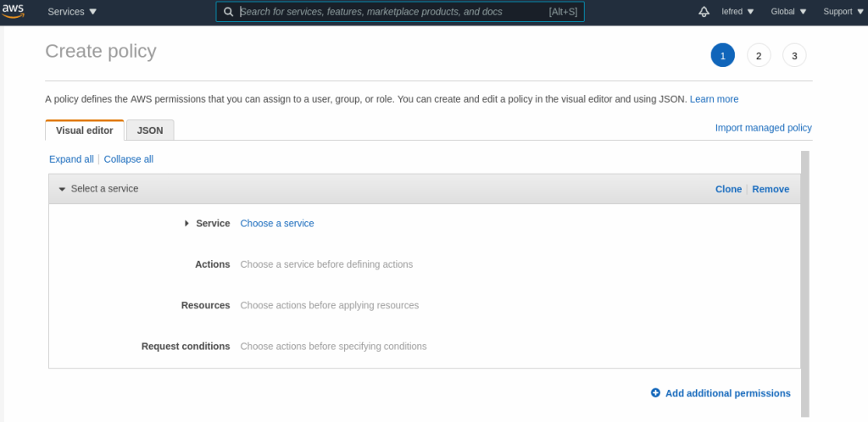Switch to the JSON tab
Viewport: 868px width, 422px height.
[x=150, y=130]
